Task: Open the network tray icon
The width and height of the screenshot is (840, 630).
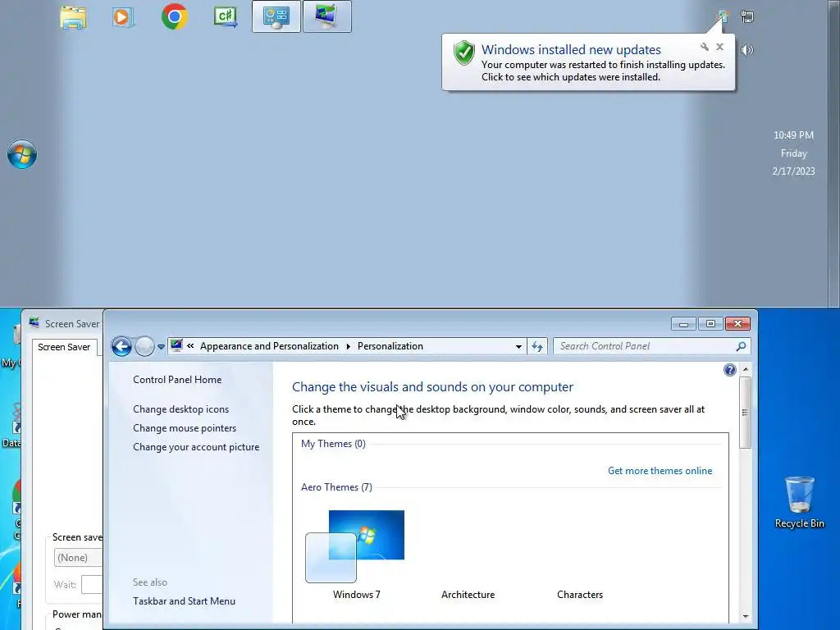Action: (746, 16)
